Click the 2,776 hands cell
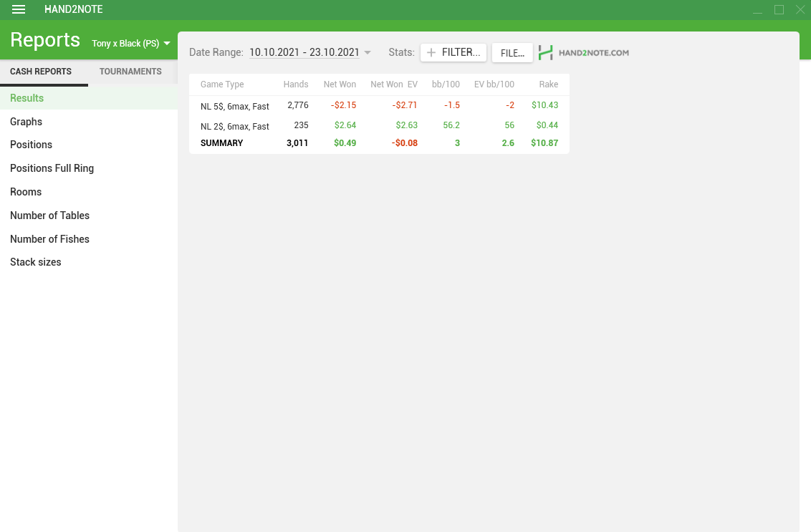This screenshot has height=532, width=811. 298,105
